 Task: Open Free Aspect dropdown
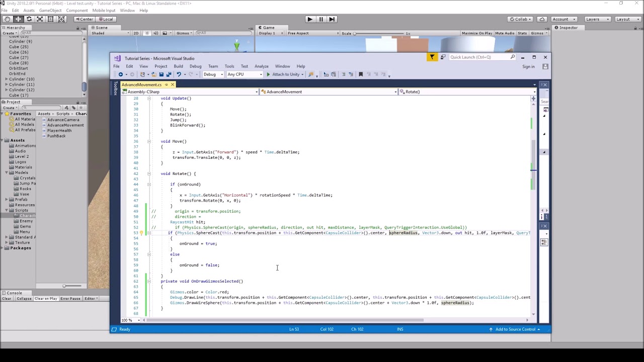click(313, 33)
